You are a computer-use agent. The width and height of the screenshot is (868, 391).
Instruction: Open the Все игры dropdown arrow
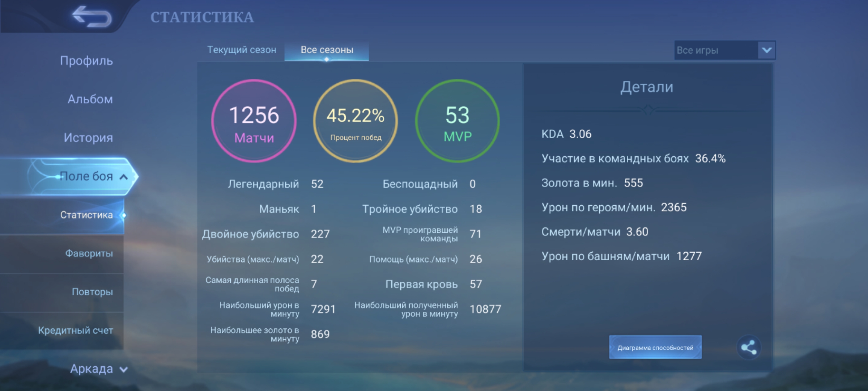(x=766, y=50)
